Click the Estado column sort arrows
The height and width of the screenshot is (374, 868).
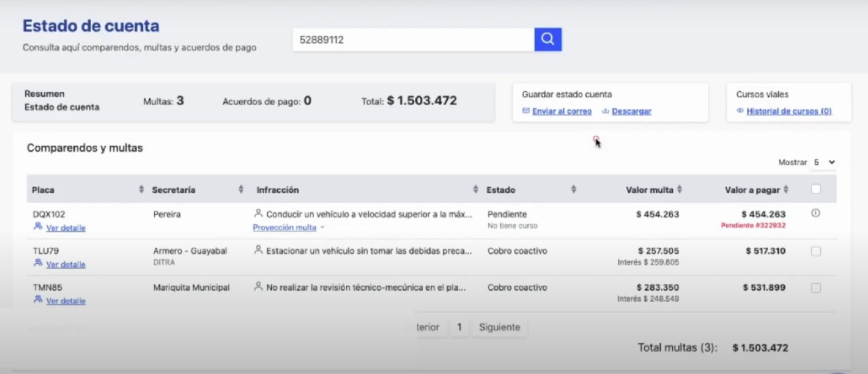(573, 189)
